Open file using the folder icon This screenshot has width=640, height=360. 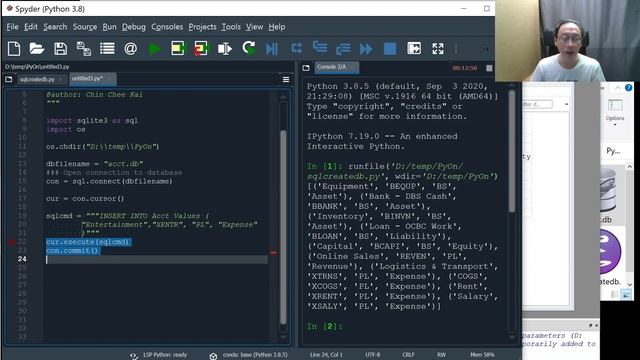pos(37,49)
